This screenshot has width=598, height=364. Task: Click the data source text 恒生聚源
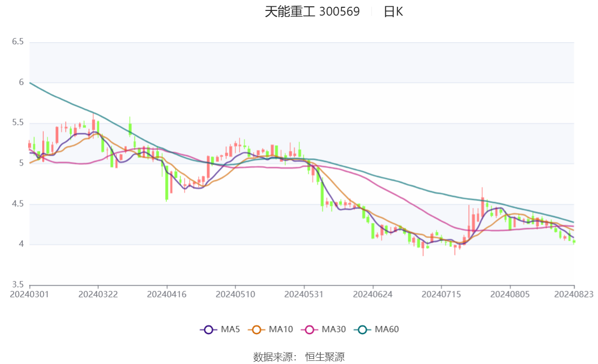(325, 357)
